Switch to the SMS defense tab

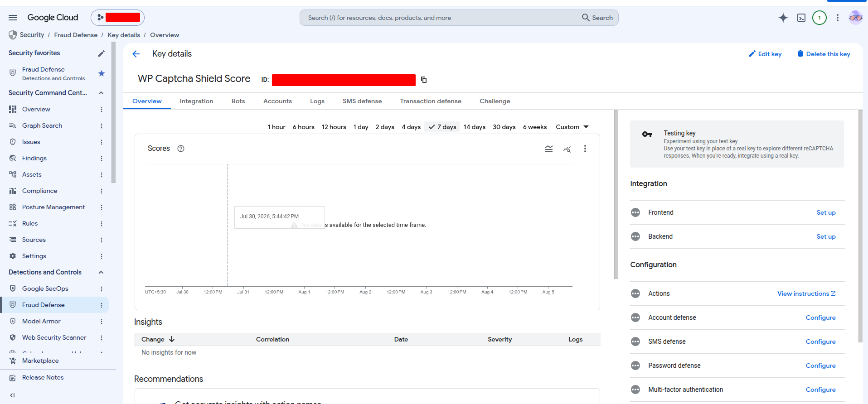[362, 101]
